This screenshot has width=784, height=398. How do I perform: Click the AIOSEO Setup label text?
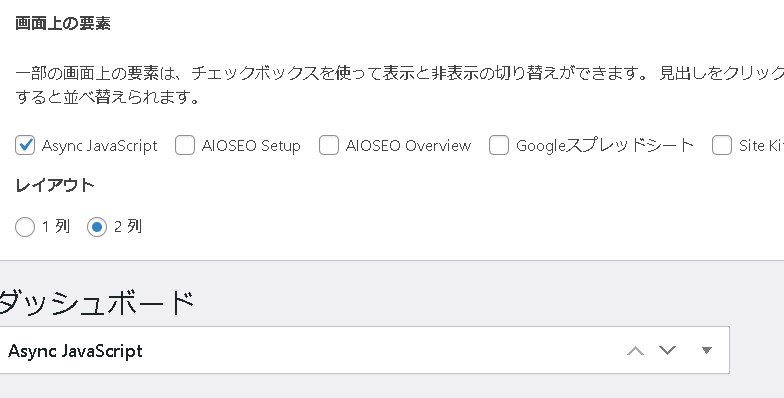pyautogui.click(x=251, y=146)
